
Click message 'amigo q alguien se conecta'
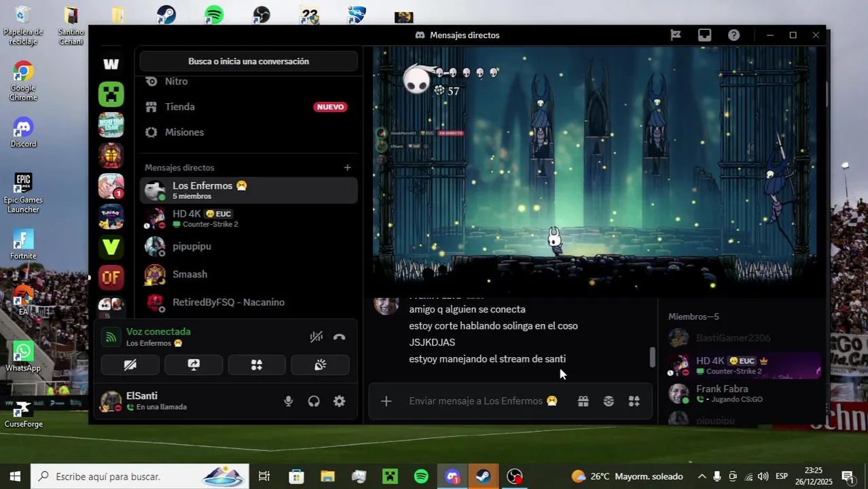[467, 309]
